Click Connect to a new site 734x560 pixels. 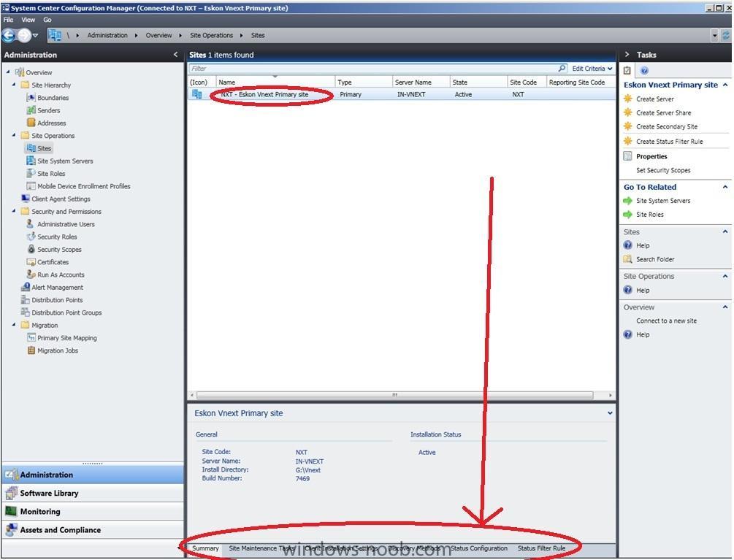click(666, 321)
